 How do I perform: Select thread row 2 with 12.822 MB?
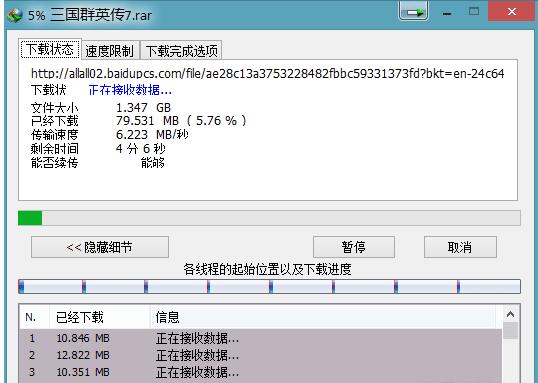tap(261, 355)
